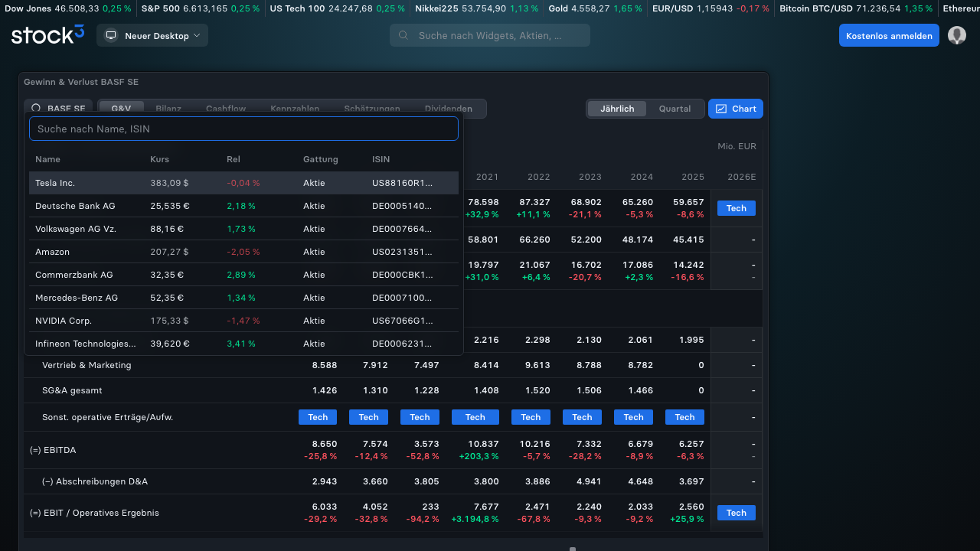The height and width of the screenshot is (551, 980).
Task: Click the 2024 year column header
Action: click(642, 177)
